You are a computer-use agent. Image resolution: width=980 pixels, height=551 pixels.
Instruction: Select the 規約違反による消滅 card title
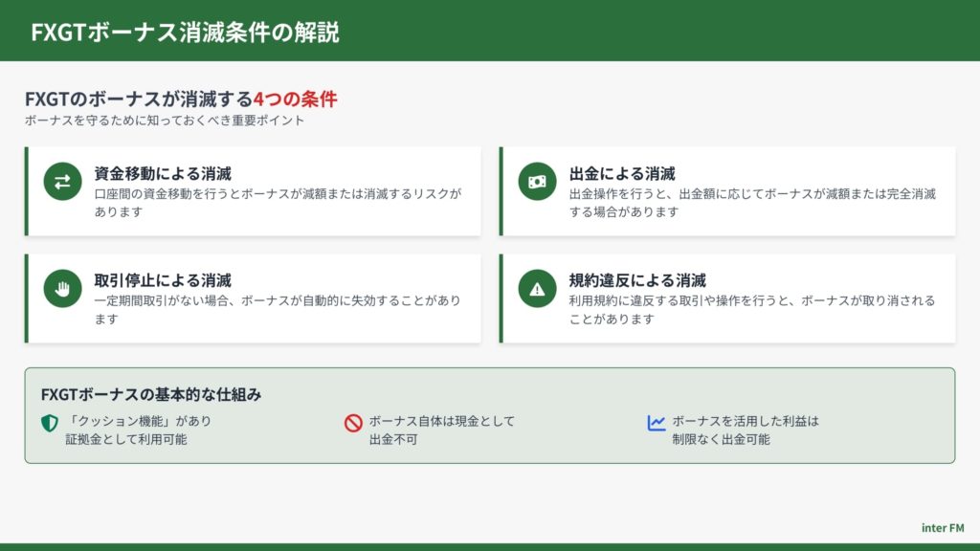(637, 280)
